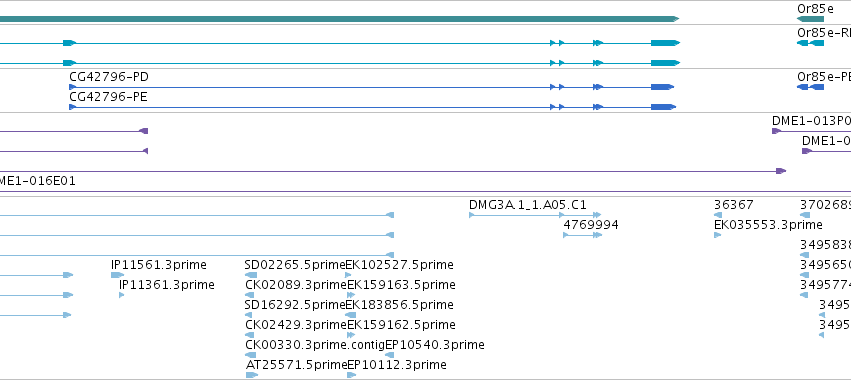Click the long teal gene span bar
Image resolution: width=851 pixels, height=380 pixels.
(x=339, y=19)
